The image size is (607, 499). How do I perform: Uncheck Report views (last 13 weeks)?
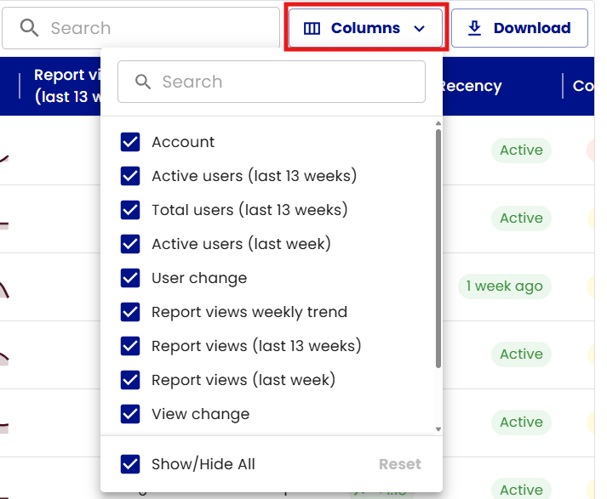(130, 346)
